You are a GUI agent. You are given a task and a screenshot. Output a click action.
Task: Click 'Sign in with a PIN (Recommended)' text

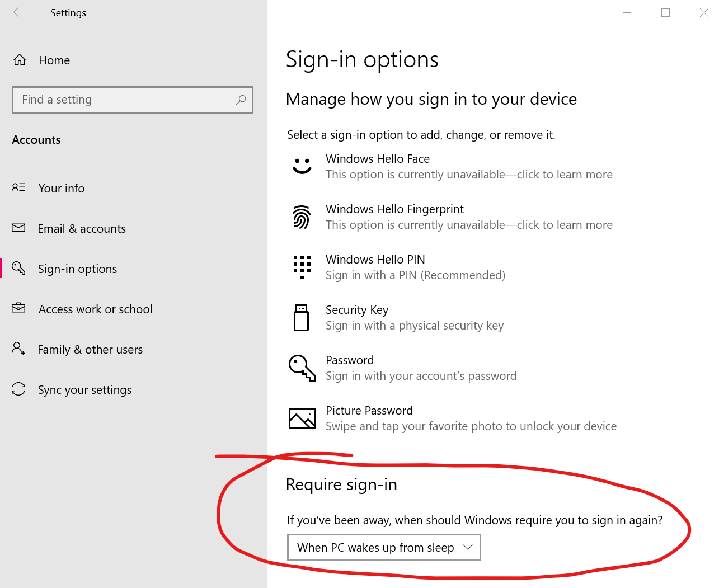415,275
